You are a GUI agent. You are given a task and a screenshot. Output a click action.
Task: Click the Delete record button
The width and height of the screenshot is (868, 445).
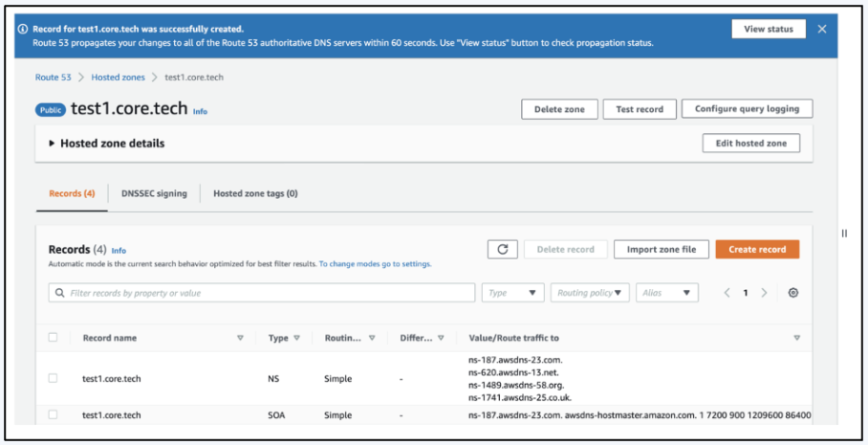tap(565, 250)
